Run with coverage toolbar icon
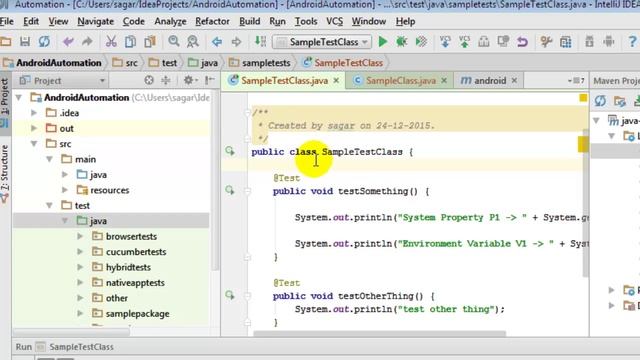640x360 pixels. pyautogui.click(x=421, y=42)
